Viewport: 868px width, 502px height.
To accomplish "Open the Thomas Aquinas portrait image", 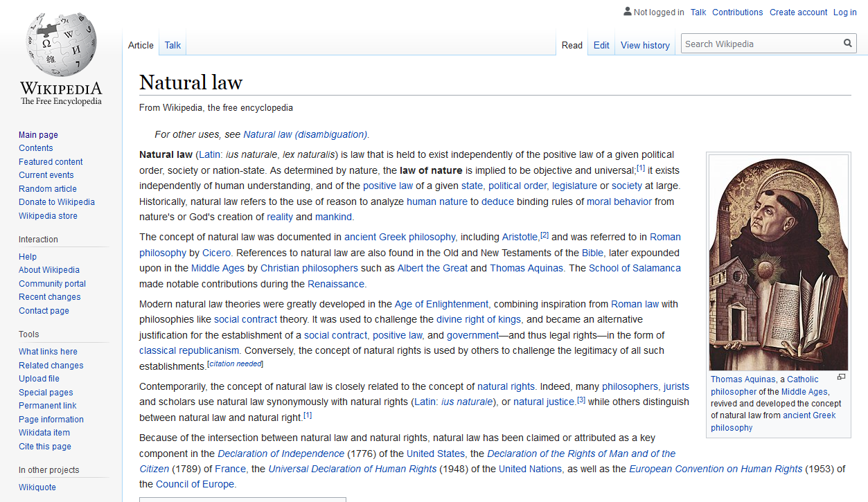I will [x=779, y=262].
